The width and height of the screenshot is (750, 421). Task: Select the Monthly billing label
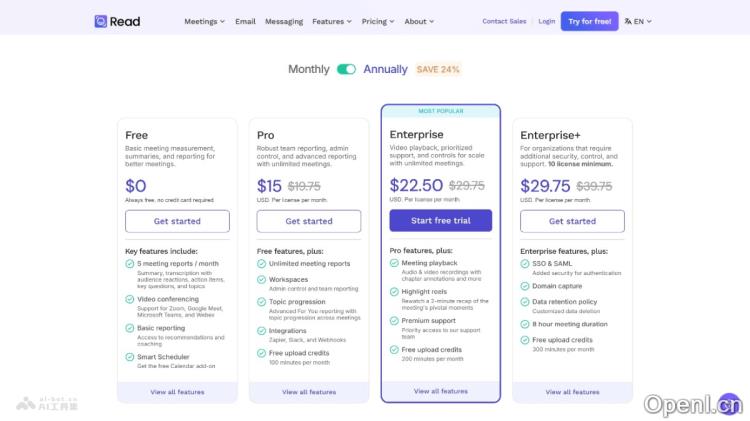point(309,69)
